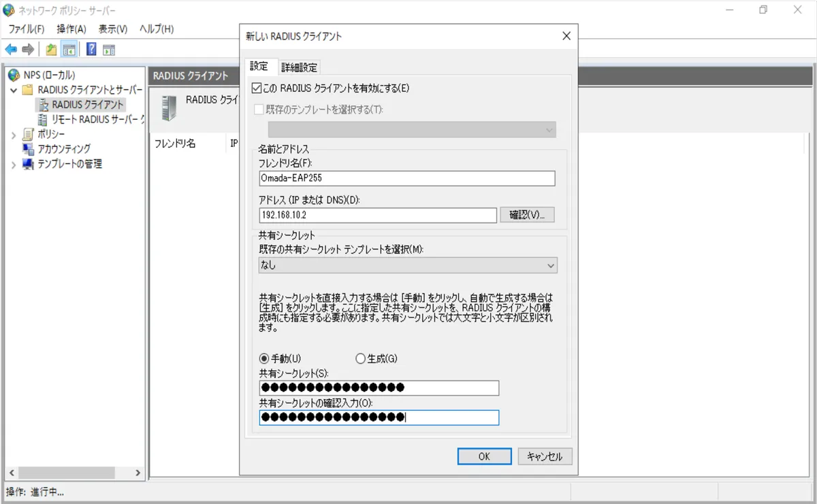
Task: Click the up-one-level folder toolbar icon
Action: [51, 50]
